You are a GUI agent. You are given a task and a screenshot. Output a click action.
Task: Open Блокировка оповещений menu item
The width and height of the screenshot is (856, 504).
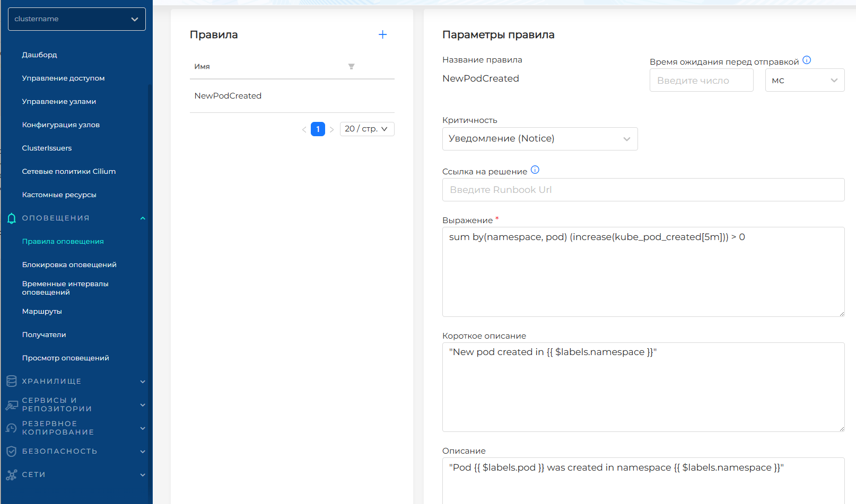coord(69,264)
